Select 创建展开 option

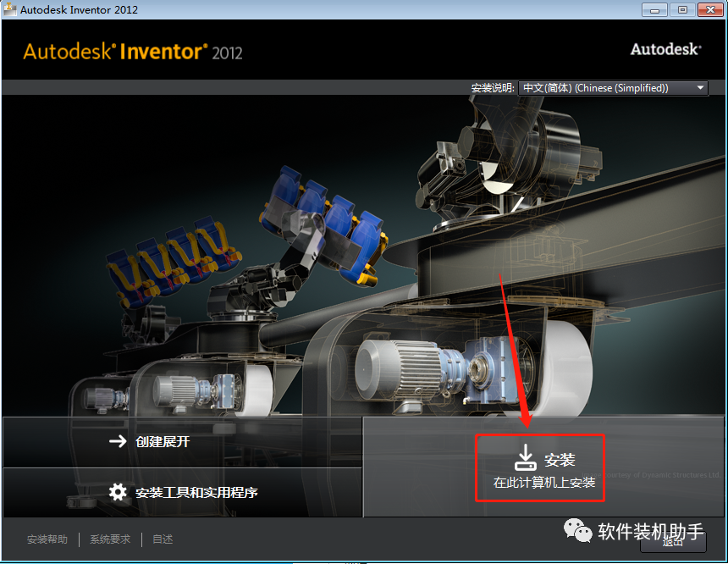click(182, 441)
